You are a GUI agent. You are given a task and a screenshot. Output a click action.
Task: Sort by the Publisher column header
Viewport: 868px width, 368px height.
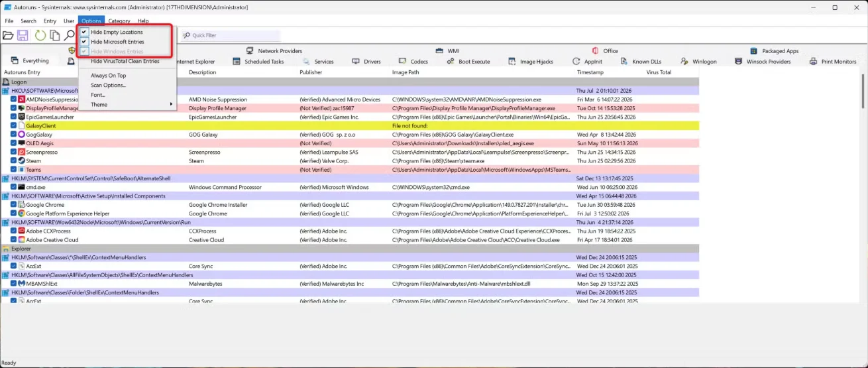[311, 72]
